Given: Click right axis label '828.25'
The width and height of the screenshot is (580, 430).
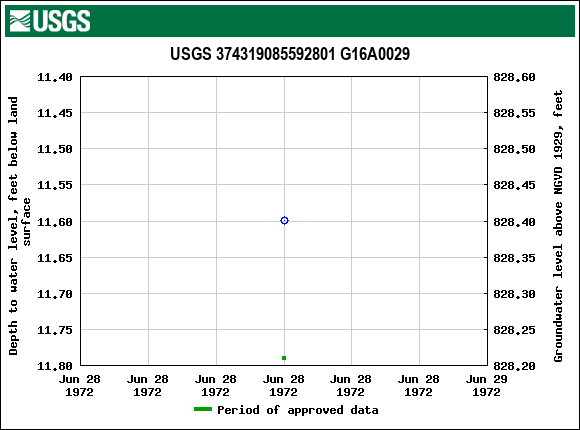Looking at the screenshot, I should click(x=514, y=330).
